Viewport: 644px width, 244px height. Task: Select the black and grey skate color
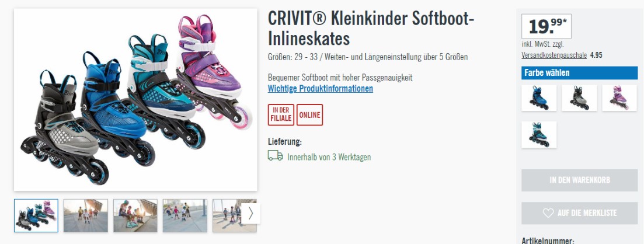(x=579, y=97)
